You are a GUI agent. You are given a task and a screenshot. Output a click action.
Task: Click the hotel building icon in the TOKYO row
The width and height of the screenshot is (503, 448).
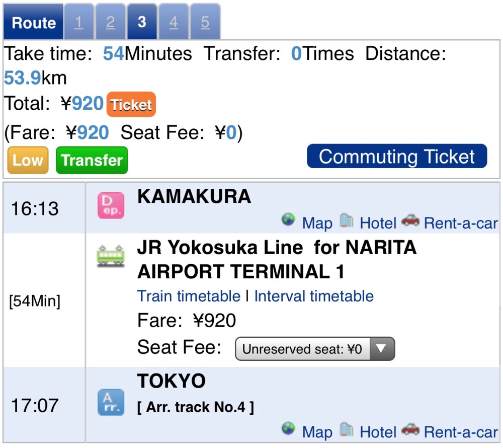[x=346, y=429]
